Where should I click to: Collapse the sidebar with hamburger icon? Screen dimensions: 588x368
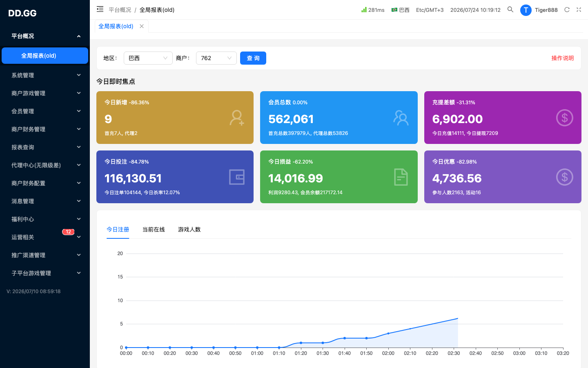100,9
